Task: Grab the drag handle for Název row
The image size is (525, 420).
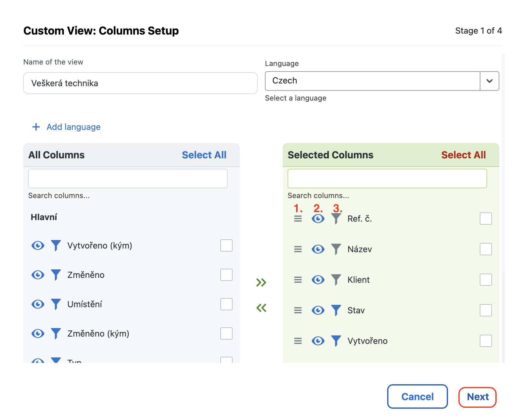Action: tap(298, 249)
